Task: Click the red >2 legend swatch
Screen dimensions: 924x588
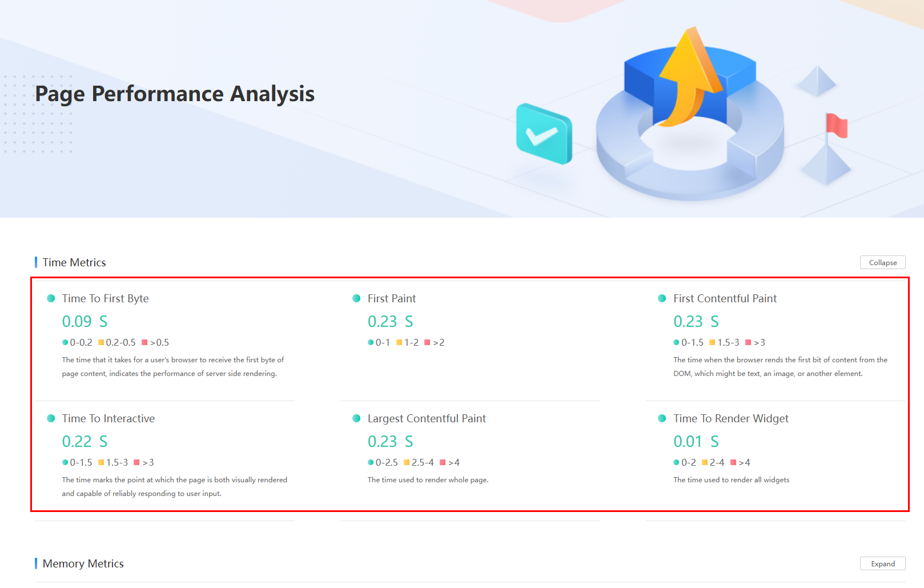Action: point(427,342)
